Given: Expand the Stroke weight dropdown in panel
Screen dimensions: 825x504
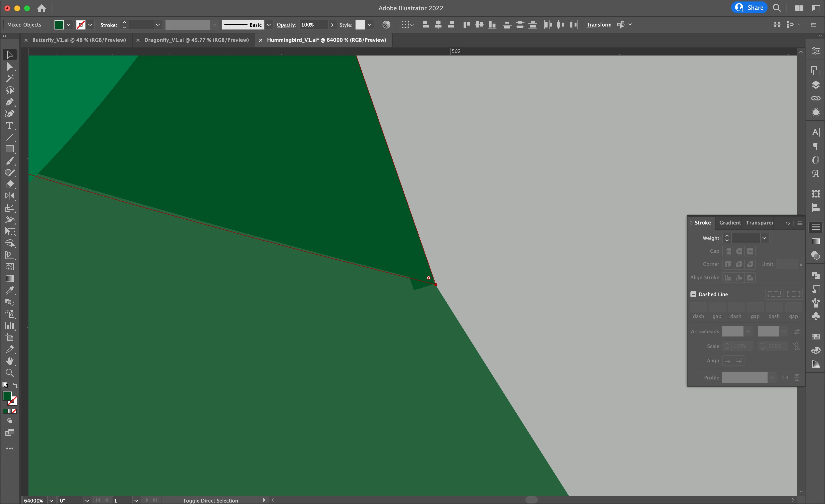Looking at the screenshot, I should (764, 238).
